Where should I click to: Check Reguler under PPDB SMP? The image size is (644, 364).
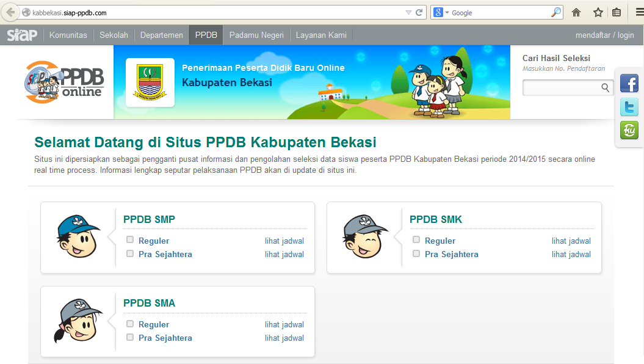(x=129, y=240)
